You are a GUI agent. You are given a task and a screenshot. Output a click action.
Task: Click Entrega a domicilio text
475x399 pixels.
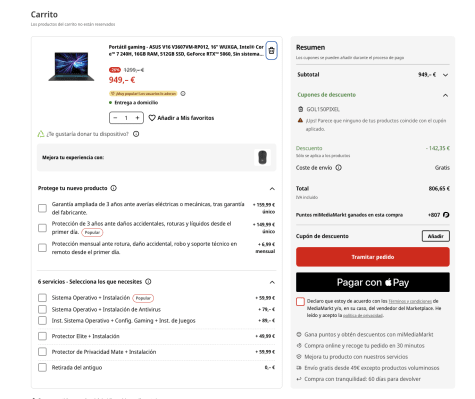coord(136,103)
